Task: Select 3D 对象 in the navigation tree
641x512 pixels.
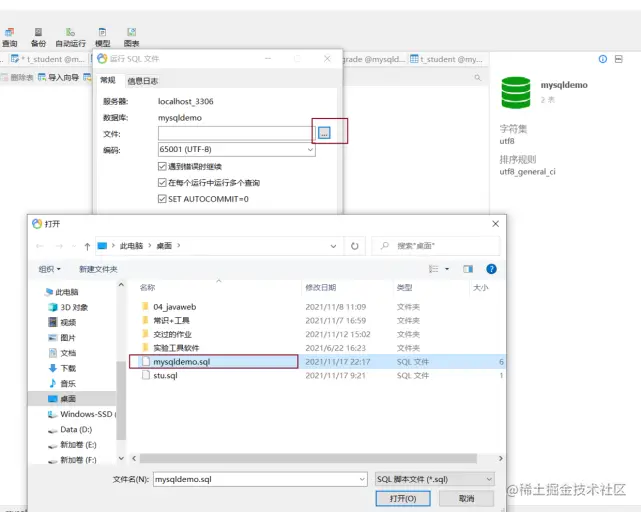Action: click(68, 307)
